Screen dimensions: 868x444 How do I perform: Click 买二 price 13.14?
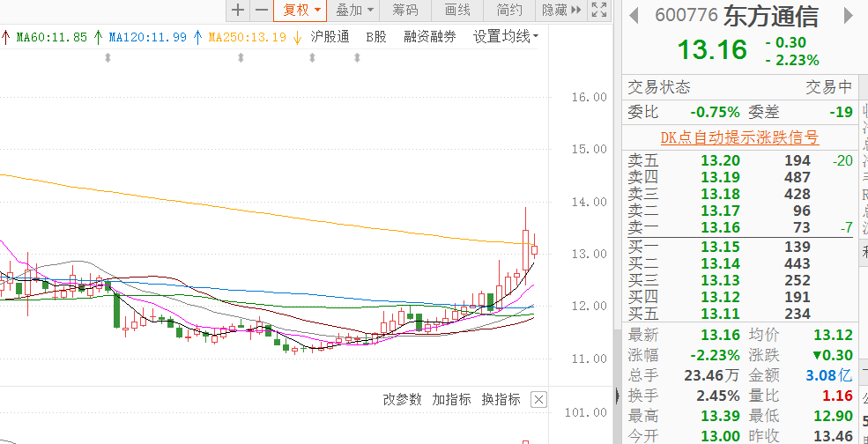720,263
